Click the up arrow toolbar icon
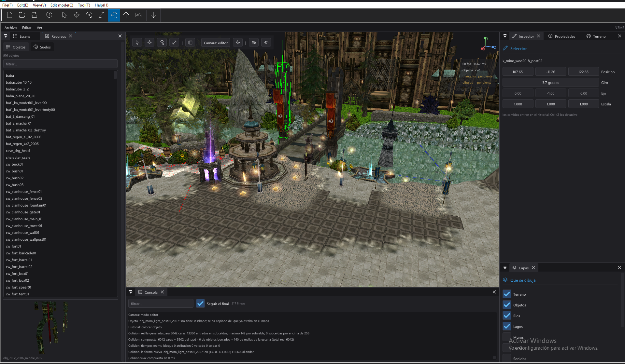625x364 pixels. [x=126, y=15]
